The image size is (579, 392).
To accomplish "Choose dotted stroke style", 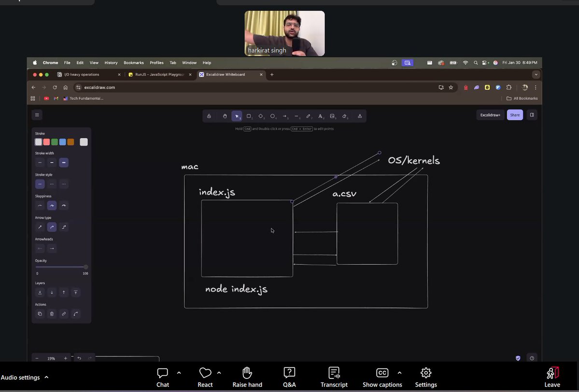I will pos(64,184).
